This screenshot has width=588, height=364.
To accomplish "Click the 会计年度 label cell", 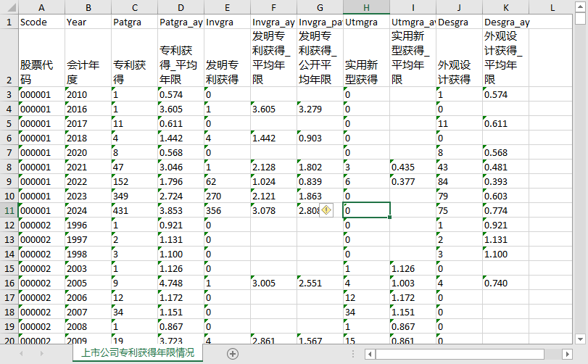I will coord(88,58).
